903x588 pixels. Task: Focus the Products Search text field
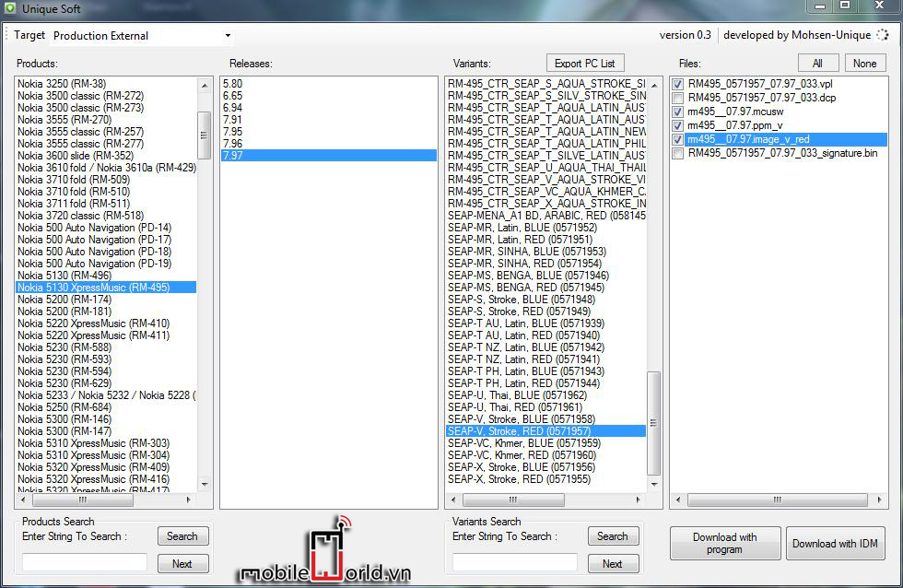[x=85, y=562]
